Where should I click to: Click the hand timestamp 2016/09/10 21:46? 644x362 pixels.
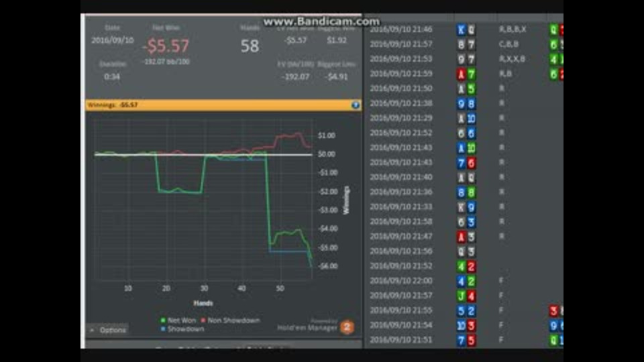tap(401, 29)
